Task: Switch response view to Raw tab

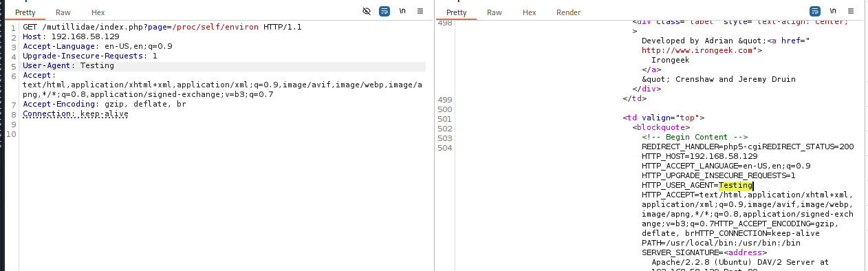Action: pyautogui.click(x=494, y=12)
